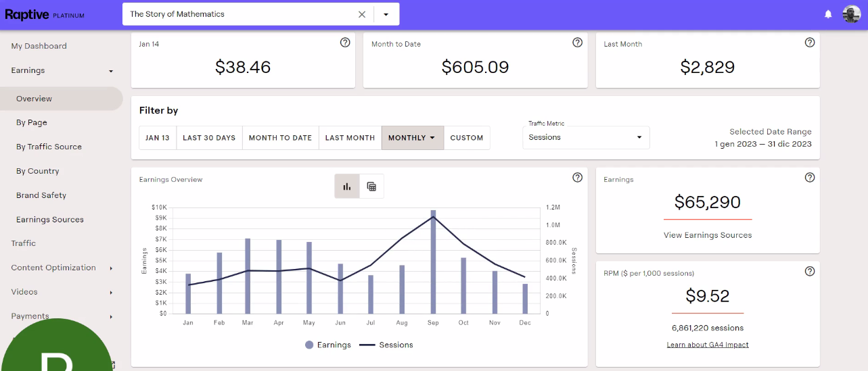Open help for the Jan 14 card
Image resolution: width=868 pixels, height=371 pixels.
345,43
